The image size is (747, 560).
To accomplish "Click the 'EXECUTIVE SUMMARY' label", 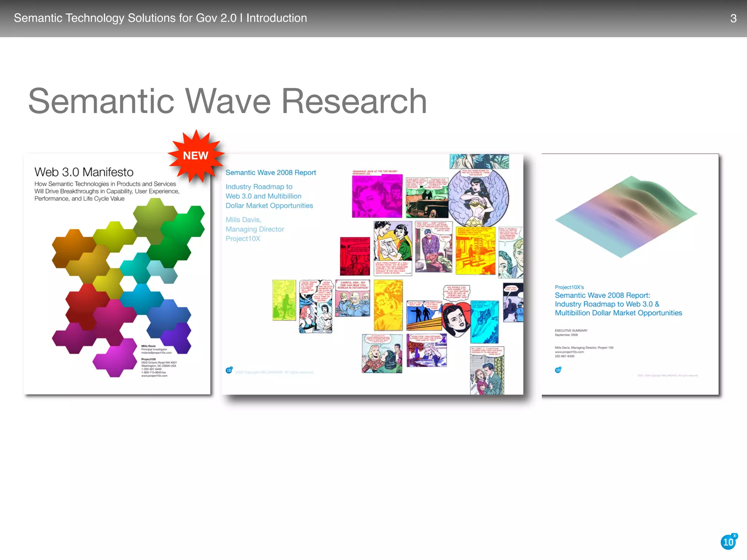I will pos(571,331).
